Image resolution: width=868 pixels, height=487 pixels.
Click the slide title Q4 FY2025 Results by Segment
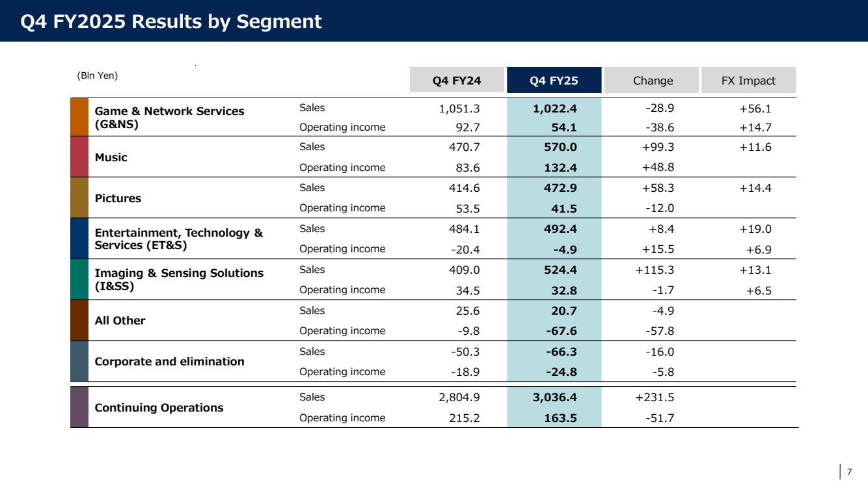click(171, 21)
